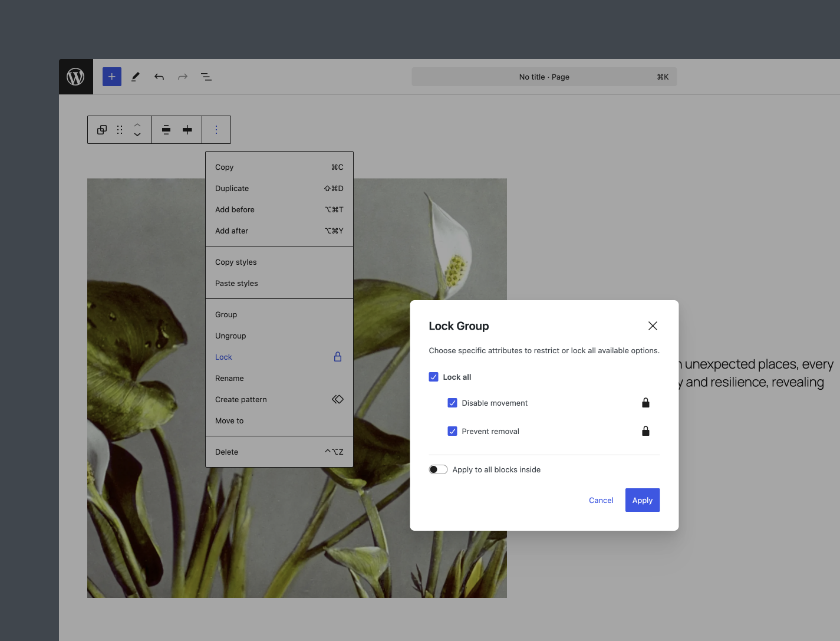Click the Undo arrow
This screenshot has height=641, width=840.
click(159, 77)
